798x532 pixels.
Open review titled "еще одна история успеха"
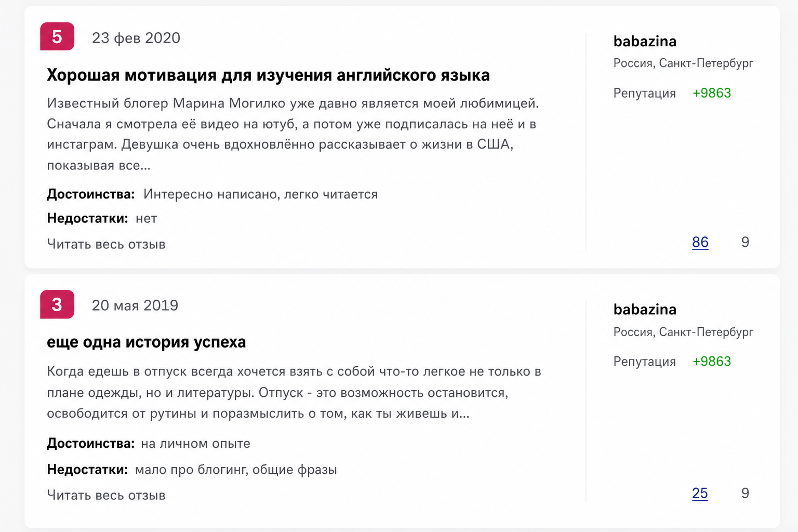146,342
